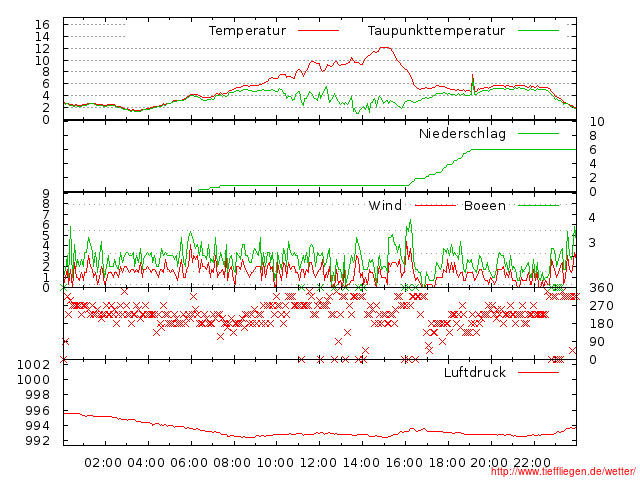
Task: Click the Taupunkttemperatur legend label
Action: 436,31
